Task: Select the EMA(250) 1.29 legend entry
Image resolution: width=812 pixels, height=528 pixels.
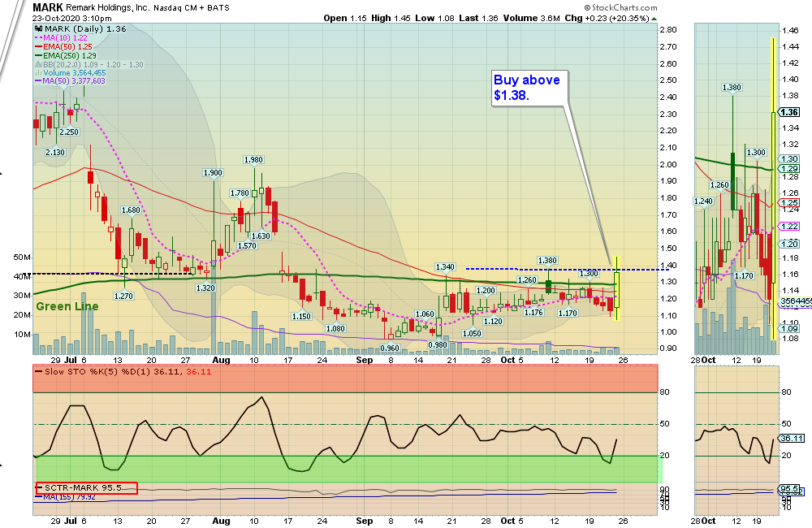Action: pos(66,55)
